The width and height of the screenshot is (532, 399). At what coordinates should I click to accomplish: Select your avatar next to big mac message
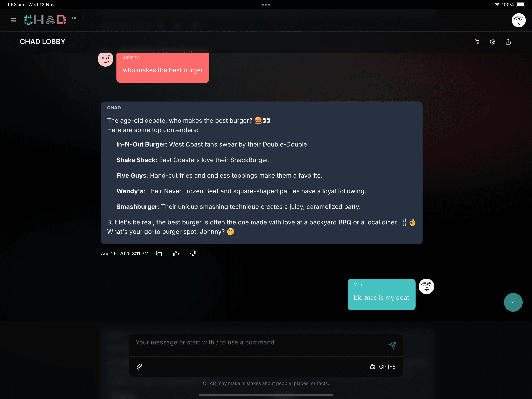click(x=426, y=286)
